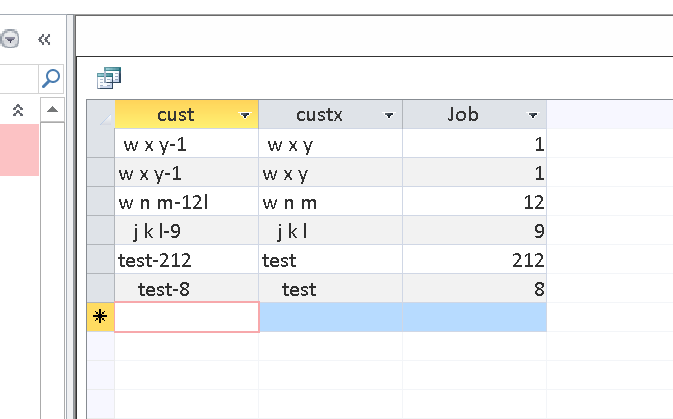
Task: Click the select-all corner of datasheet
Action: pyautogui.click(x=101, y=114)
